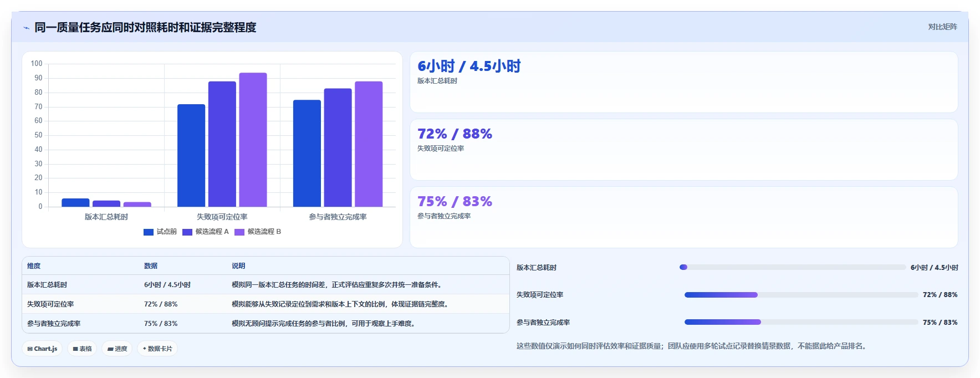The width and height of the screenshot is (980, 378).
Task: Click the 对比矩阵 label in the header
Action: pos(942,27)
